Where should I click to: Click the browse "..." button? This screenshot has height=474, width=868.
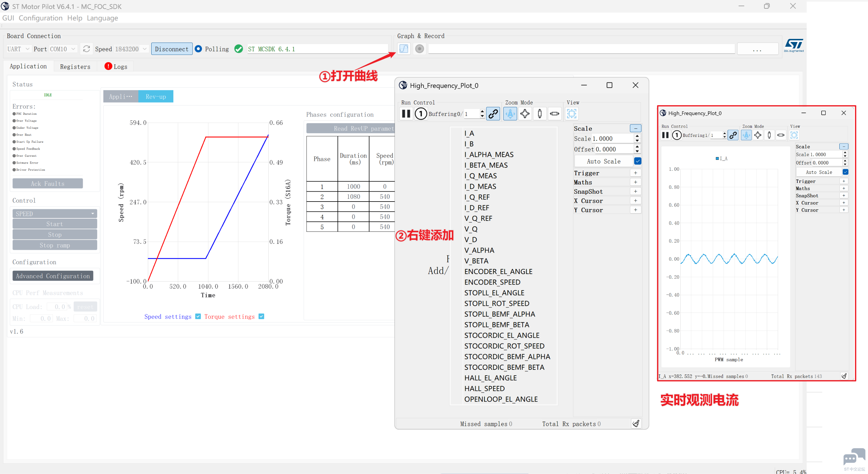point(758,49)
